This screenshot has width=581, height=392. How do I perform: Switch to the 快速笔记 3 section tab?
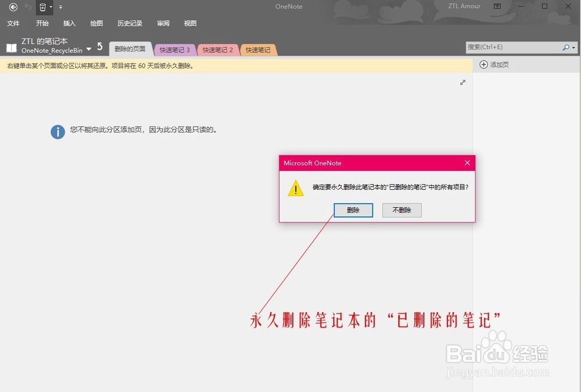(x=174, y=49)
